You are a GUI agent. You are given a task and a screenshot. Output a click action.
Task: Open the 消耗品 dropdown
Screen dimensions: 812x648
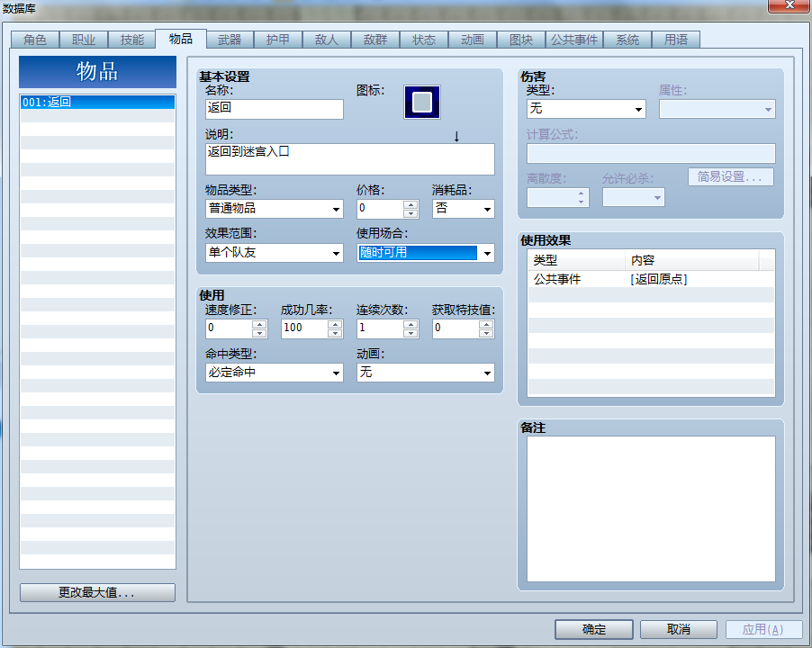click(x=463, y=209)
